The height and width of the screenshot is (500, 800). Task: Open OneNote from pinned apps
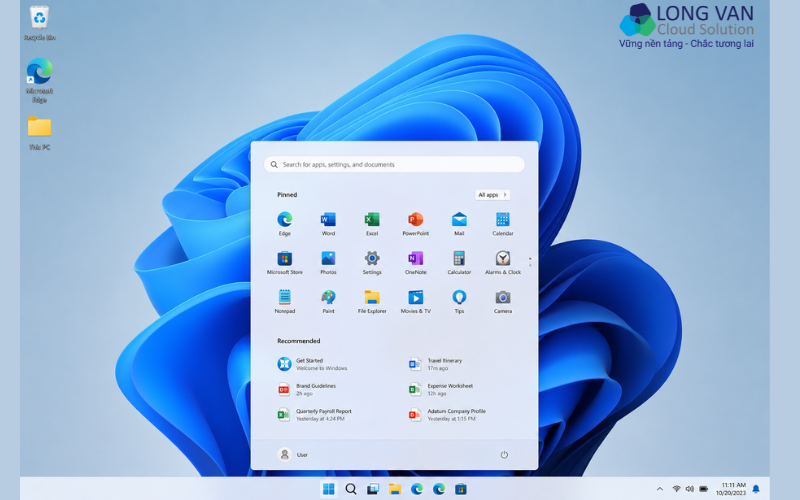click(x=415, y=263)
